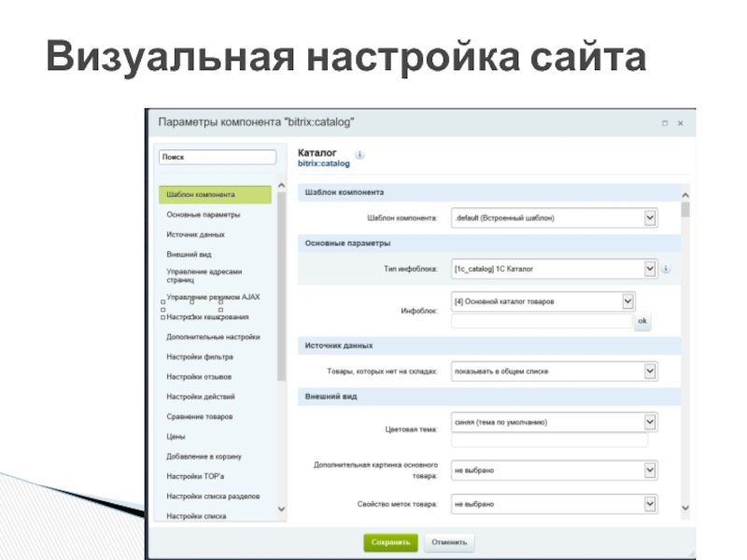Click the empty field under Цветовая тема
The width and height of the screenshot is (747, 560).
(x=549, y=441)
